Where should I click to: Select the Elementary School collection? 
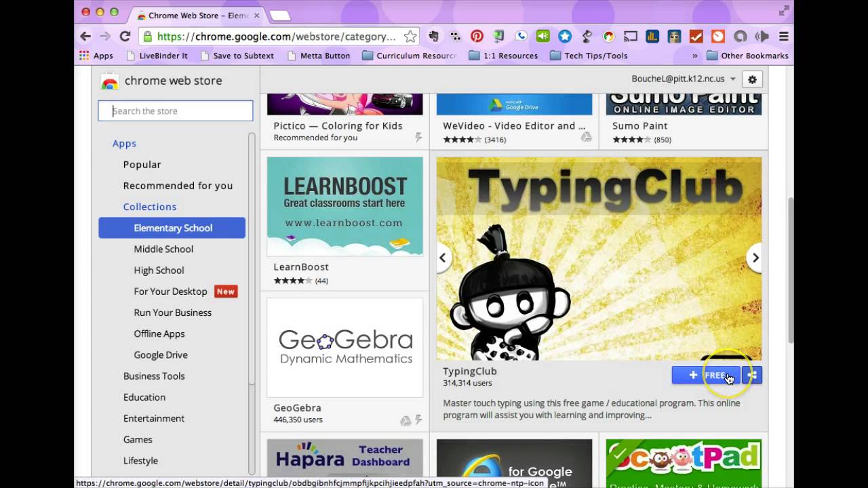(172, 228)
